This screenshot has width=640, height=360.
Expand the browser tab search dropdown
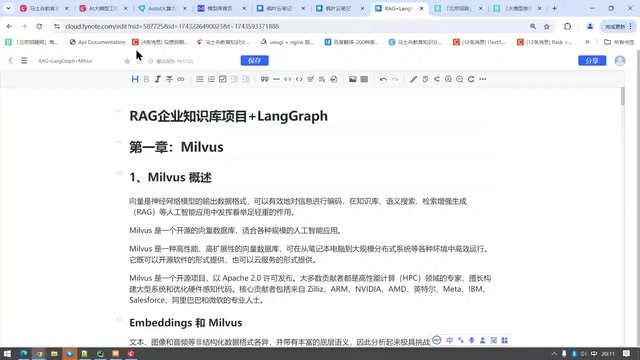coord(8,8)
